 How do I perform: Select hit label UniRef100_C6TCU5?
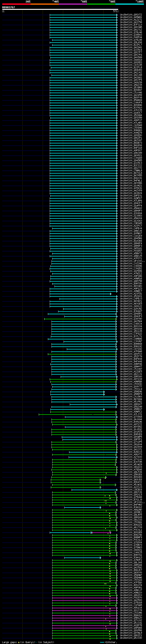131,65
